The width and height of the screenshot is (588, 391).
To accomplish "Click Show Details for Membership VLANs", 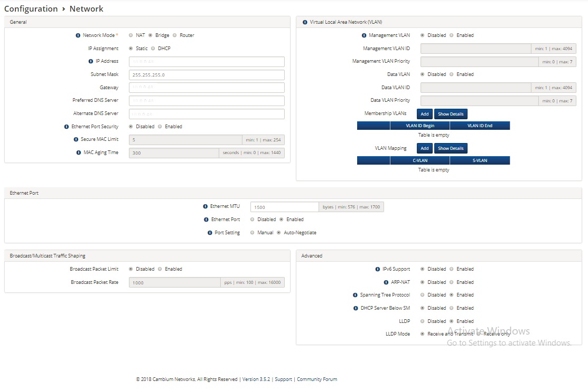I will click(451, 114).
